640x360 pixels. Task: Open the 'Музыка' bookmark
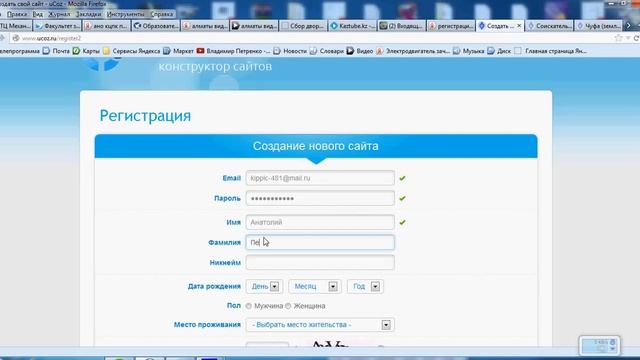pyautogui.click(x=469, y=51)
